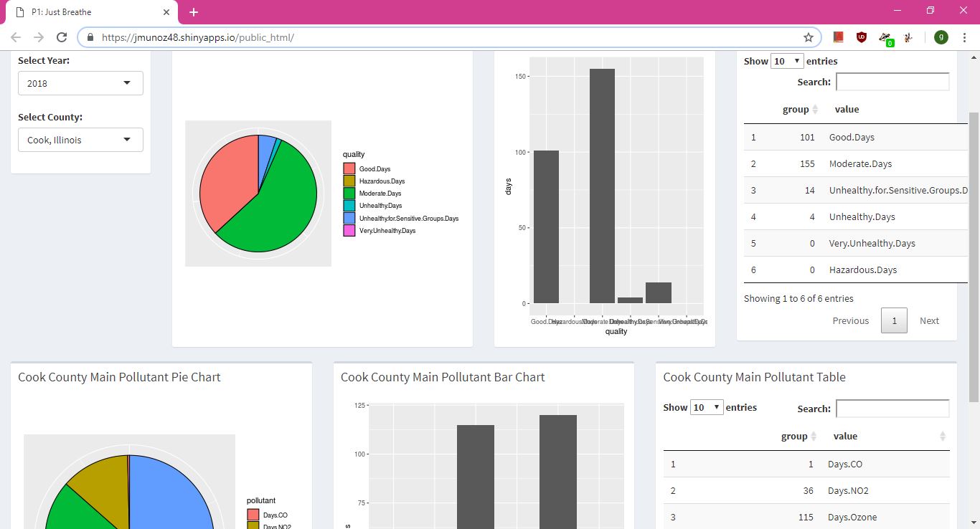Click the Moderate.Days tallest bar
The image size is (980, 529).
pos(602,186)
